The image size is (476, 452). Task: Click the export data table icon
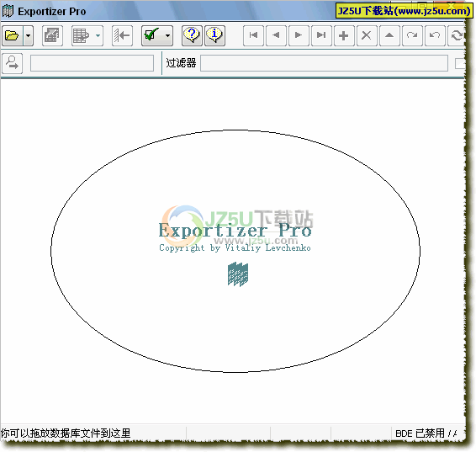81,36
